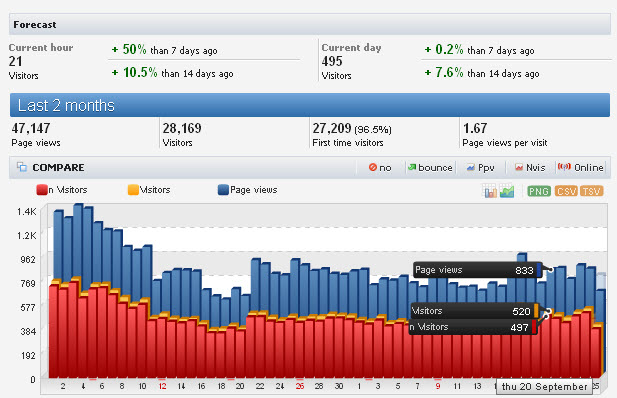Click '+ 50% than 7 days ago' text
617x398 pixels.
(164, 50)
